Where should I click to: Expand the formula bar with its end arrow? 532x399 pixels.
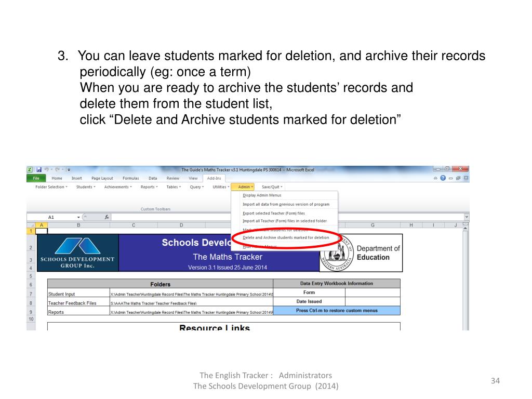tap(467, 217)
